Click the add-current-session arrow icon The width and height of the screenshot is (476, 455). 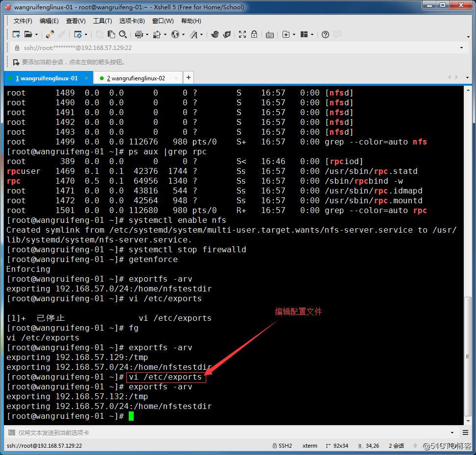pyautogui.click(x=16, y=62)
